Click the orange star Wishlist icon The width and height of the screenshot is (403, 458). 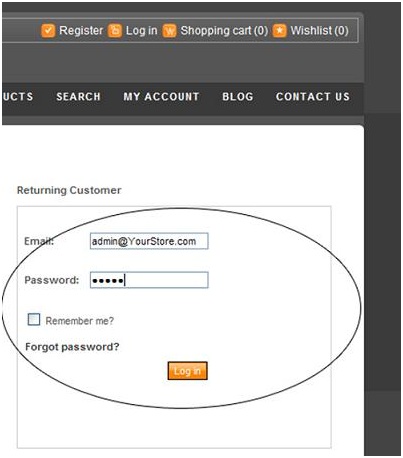[x=279, y=31]
